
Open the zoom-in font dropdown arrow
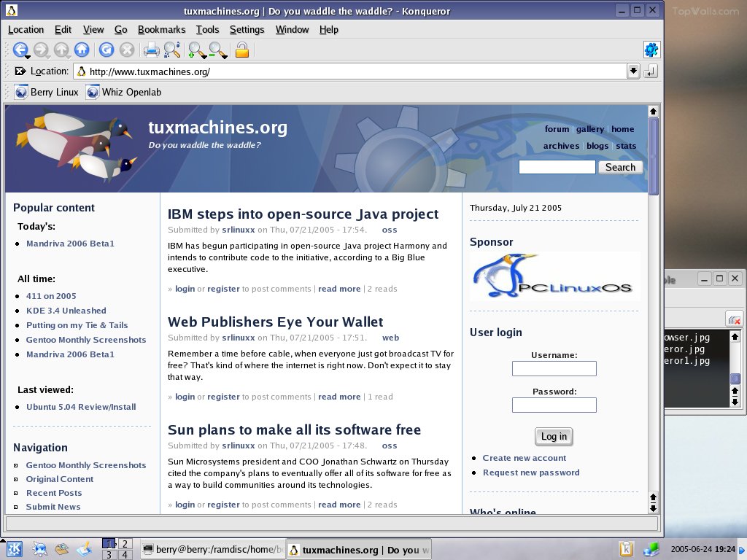(x=204, y=57)
